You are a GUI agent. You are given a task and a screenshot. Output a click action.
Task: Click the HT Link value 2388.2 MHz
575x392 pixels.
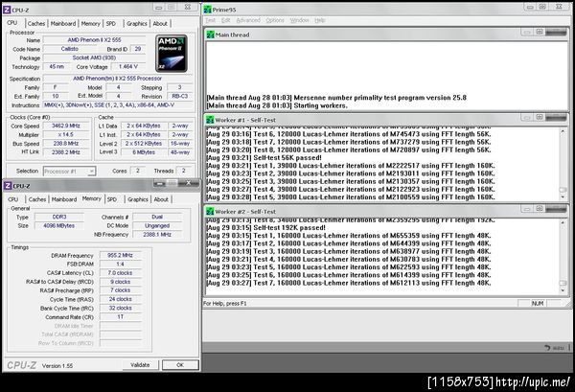pos(66,152)
